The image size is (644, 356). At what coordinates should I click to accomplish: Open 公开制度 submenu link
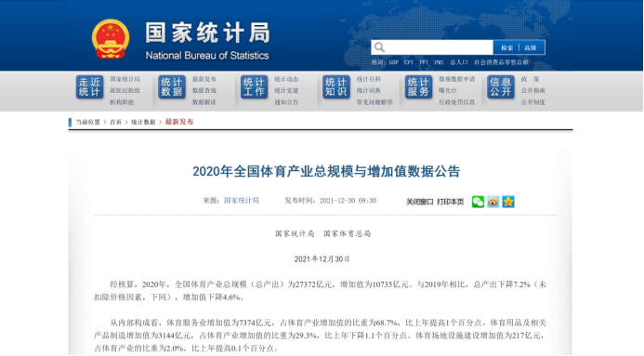(532, 102)
